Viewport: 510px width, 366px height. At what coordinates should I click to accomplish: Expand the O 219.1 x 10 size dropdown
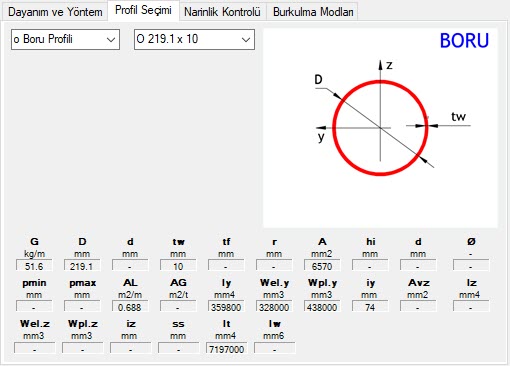tap(194, 39)
